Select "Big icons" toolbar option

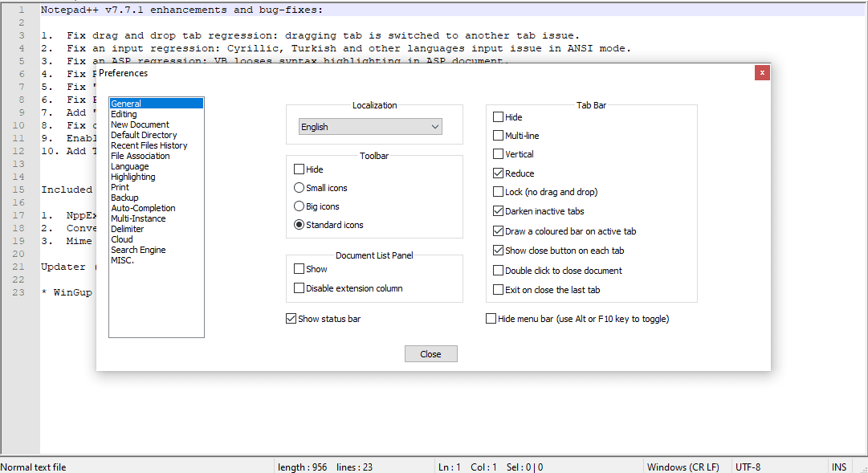tap(299, 206)
